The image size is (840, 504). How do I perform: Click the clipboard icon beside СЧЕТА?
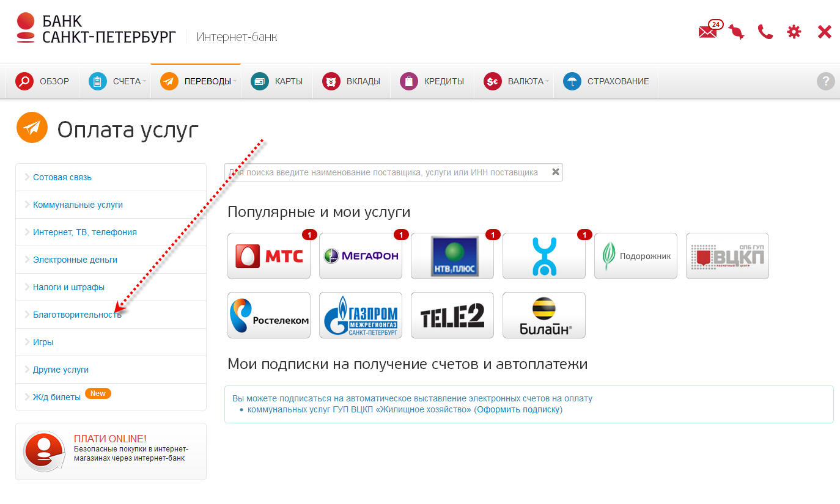point(98,81)
